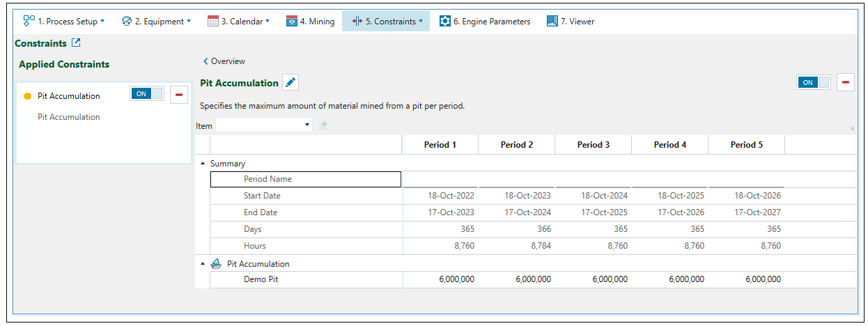This screenshot has height=326, width=868.
Task: Click the pencil edit icon beside Pit Accumulation
Action: (290, 83)
